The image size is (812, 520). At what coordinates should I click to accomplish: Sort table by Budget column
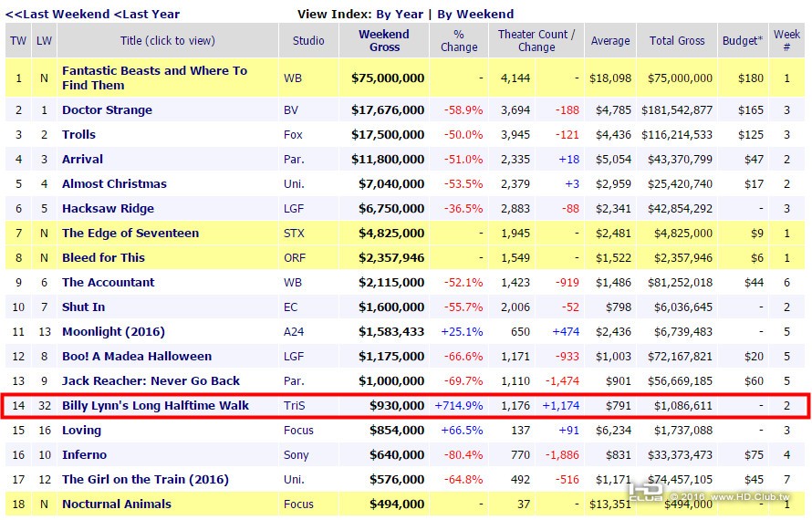pos(740,41)
